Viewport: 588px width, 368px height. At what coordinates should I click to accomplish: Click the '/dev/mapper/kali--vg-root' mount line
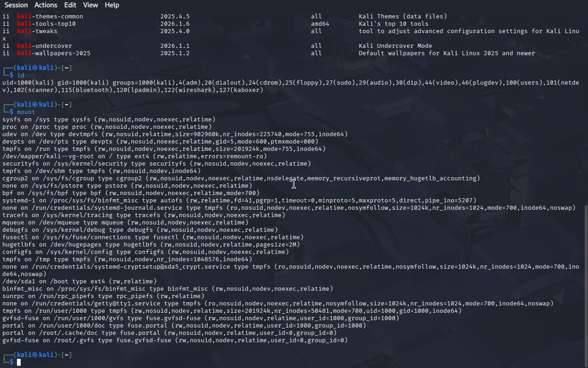[x=134, y=156]
